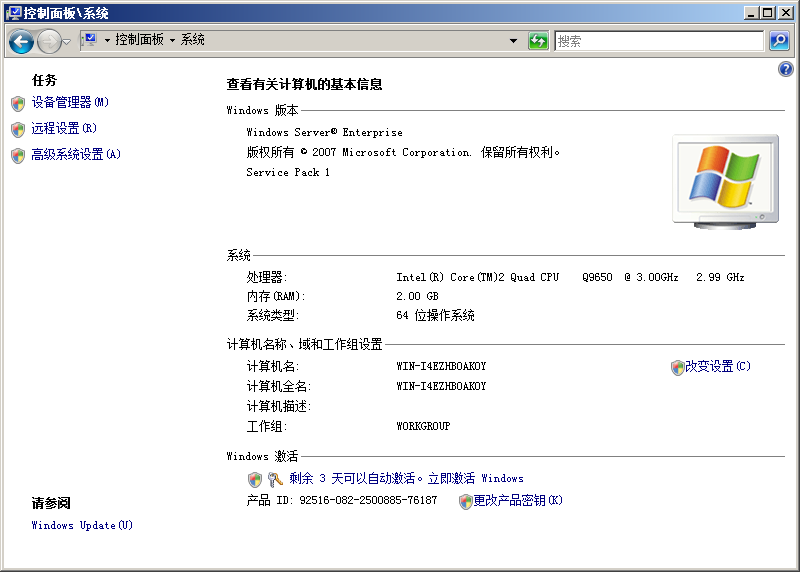Click the computer icon in address bar
The height and width of the screenshot is (572, 800).
pyautogui.click(x=90, y=40)
